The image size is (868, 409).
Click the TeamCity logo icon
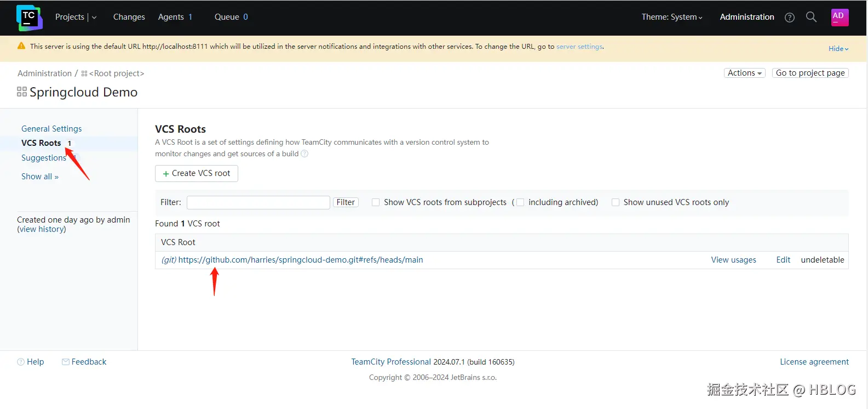click(x=29, y=18)
